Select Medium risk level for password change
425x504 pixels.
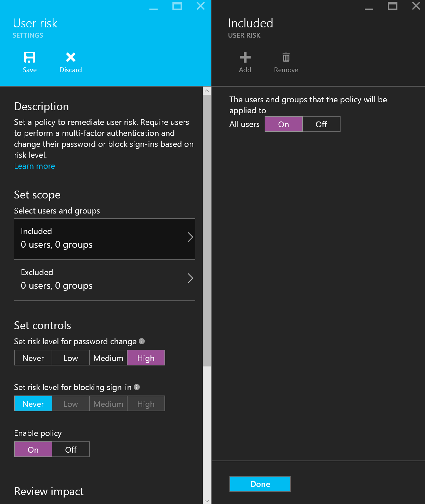pos(108,358)
